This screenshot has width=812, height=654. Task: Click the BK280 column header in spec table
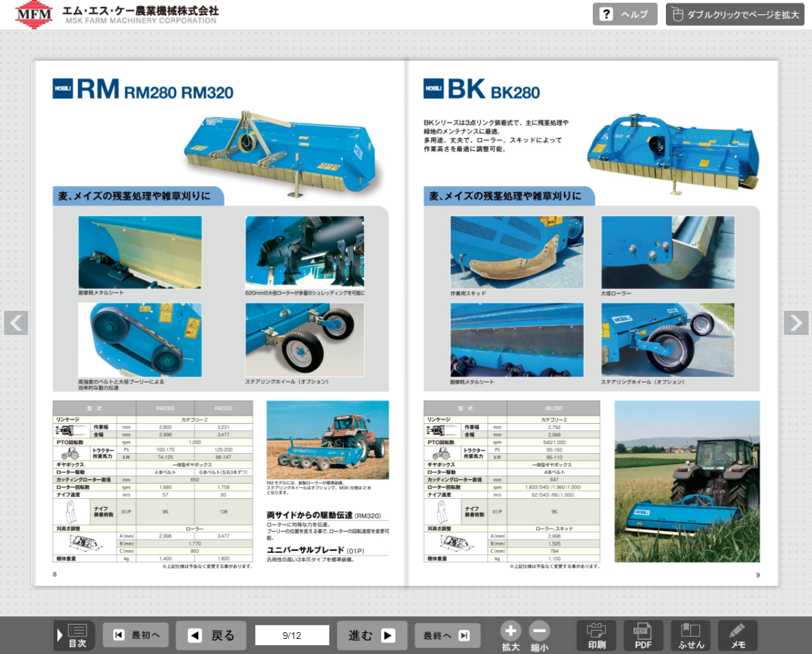554,409
